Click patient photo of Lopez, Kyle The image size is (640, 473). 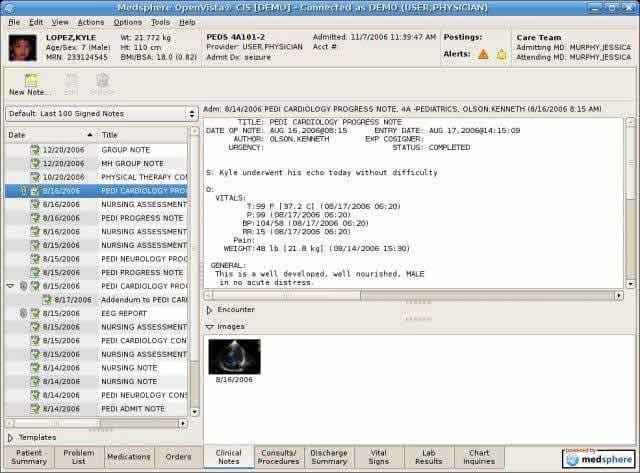[23, 48]
